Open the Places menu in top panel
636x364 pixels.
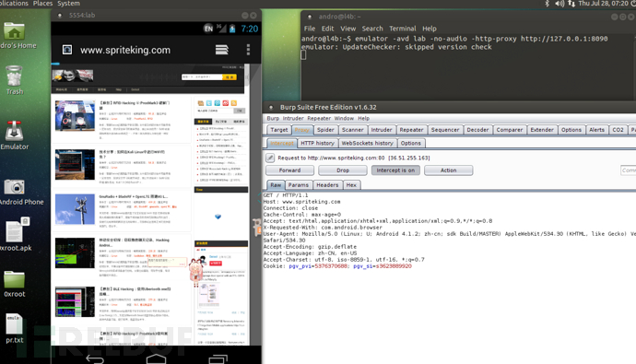point(42,4)
